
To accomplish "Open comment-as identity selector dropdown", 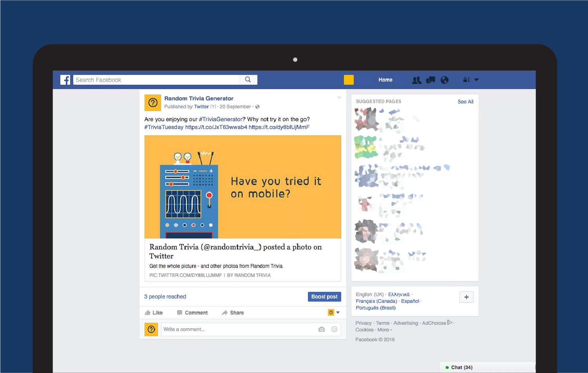I will (334, 313).
